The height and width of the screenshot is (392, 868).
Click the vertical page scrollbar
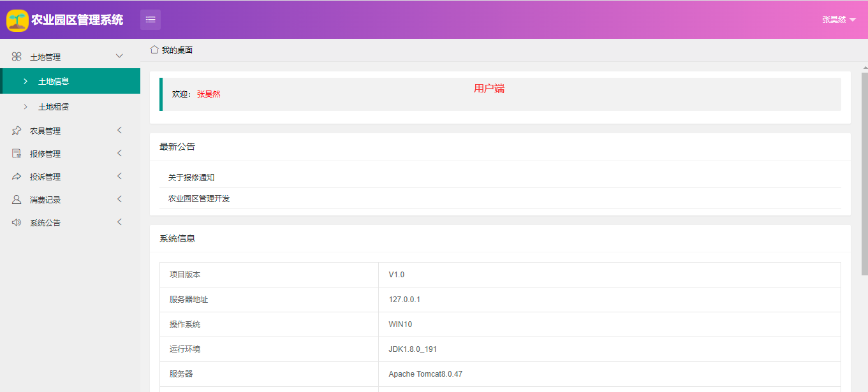click(x=864, y=173)
